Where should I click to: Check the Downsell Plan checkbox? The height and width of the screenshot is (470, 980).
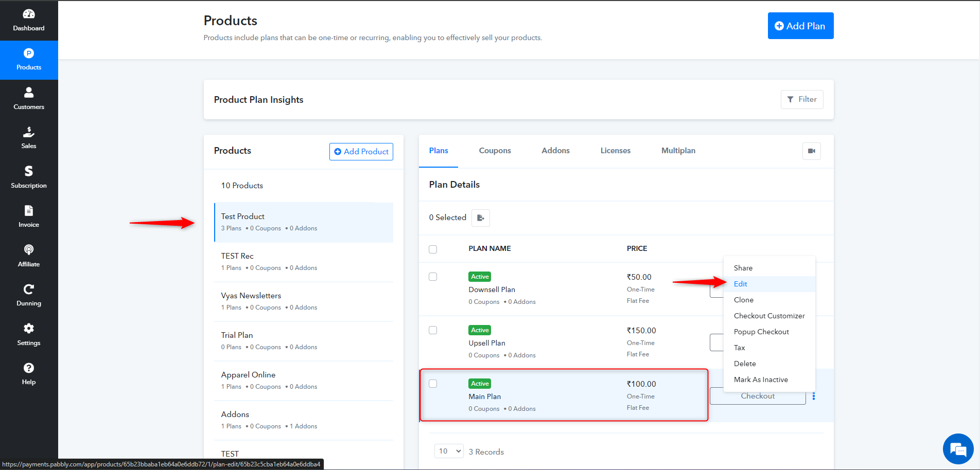(x=433, y=277)
